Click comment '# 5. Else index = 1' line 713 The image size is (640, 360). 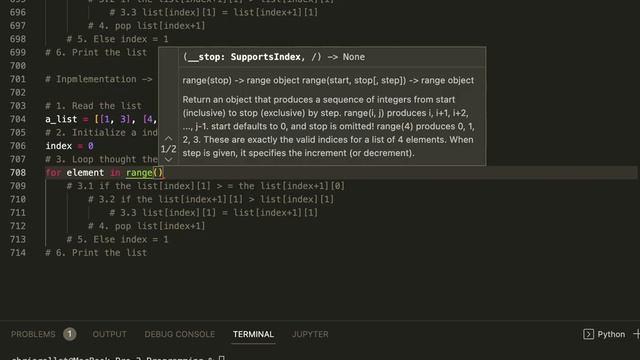coord(118,239)
